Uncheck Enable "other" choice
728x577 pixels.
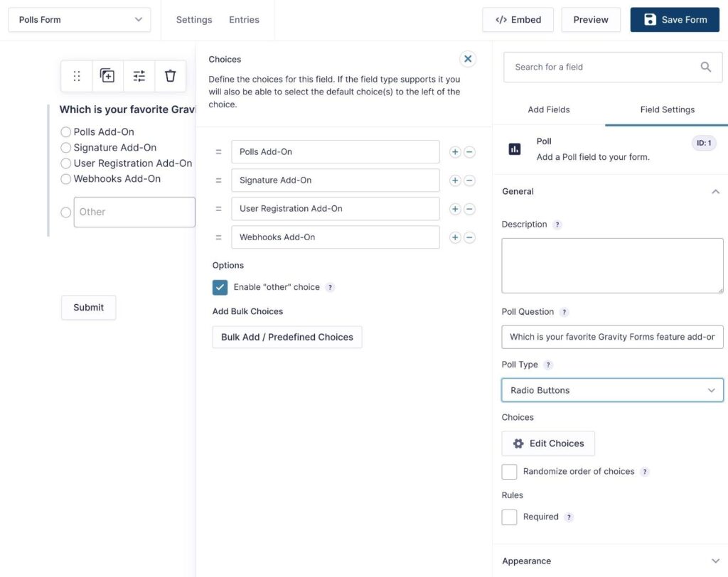coord(220,287)
